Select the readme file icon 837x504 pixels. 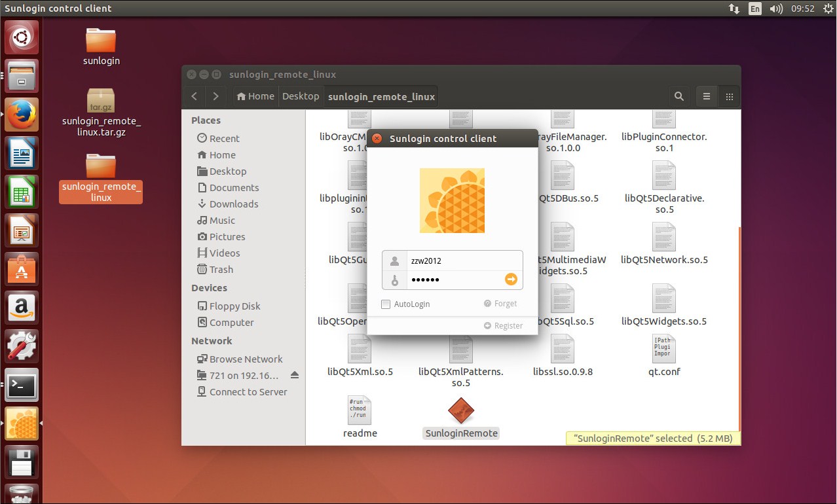(x=360, y=418)
